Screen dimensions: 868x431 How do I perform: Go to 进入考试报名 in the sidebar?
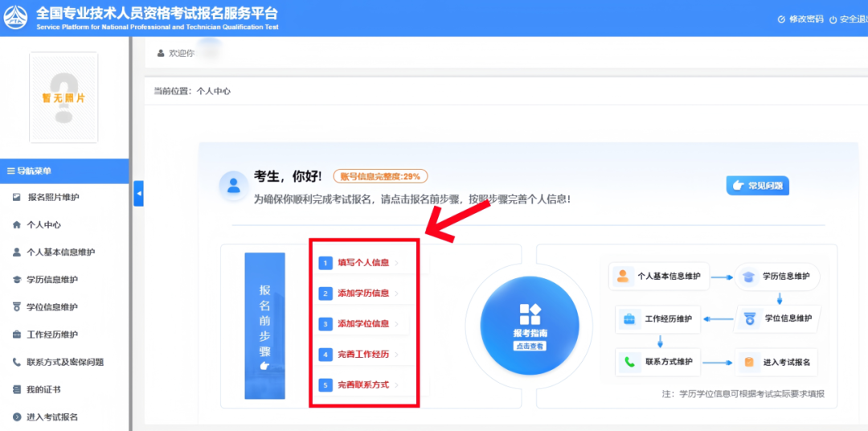[52, 417]
